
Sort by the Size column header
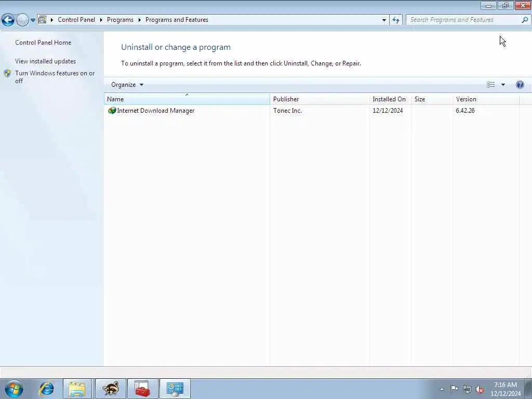431,99
